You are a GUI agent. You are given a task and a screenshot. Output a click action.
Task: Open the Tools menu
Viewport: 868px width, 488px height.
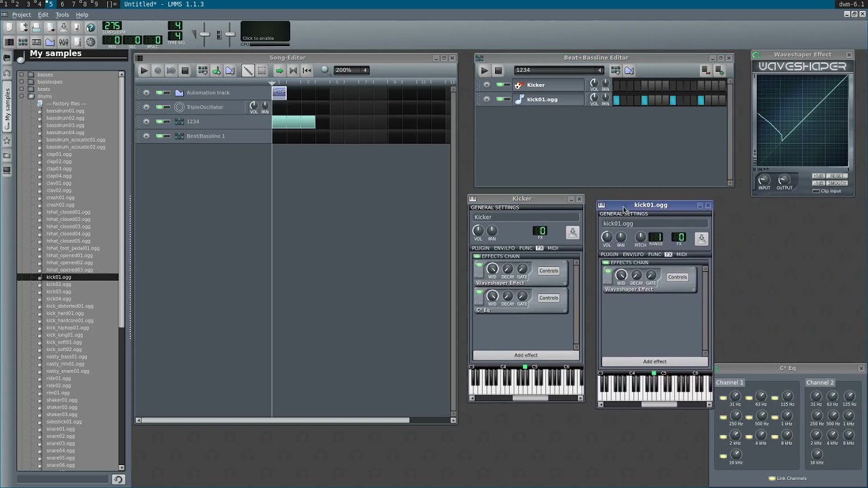(62, 15)
